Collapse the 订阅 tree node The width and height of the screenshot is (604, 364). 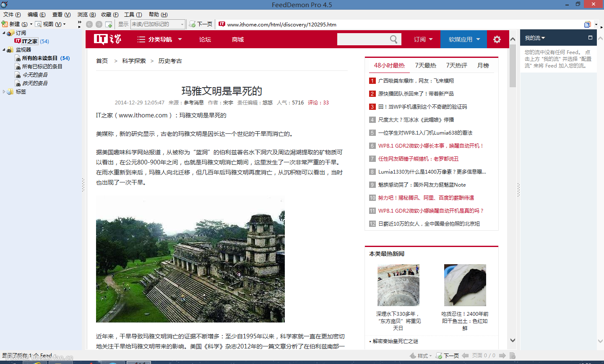4,33
